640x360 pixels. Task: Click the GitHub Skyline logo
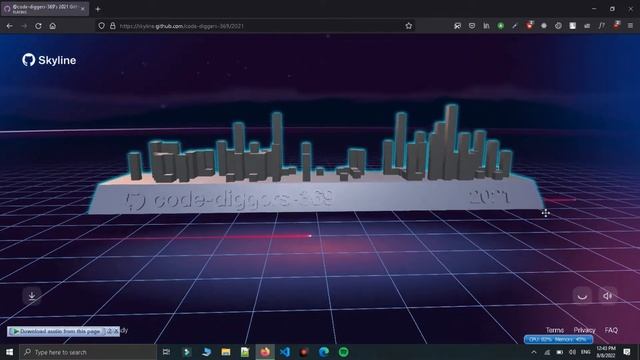coord(49,60)
